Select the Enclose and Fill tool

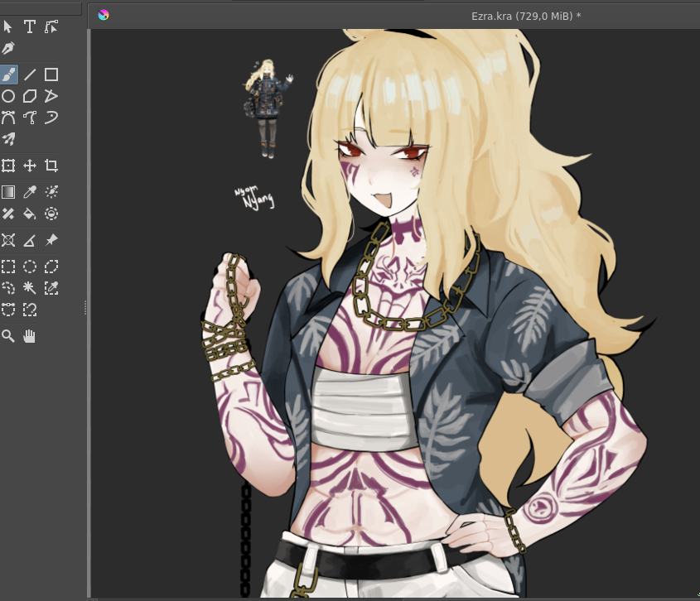pyautogui.click(x=51, y=214)
